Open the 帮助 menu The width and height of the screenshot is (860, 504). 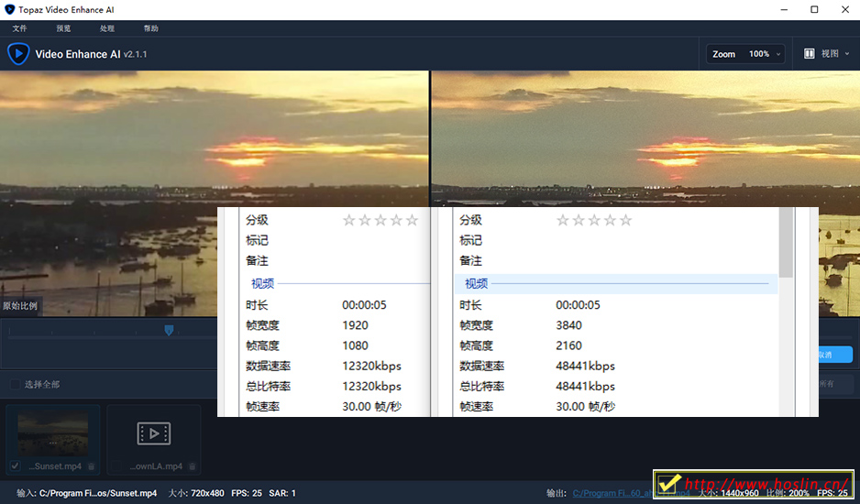click(x=151, y=28)
